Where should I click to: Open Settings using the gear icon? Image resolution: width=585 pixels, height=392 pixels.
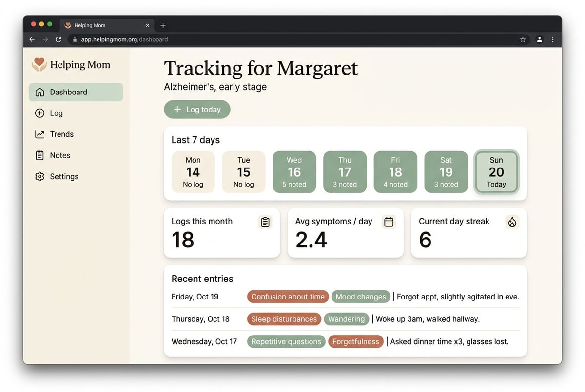[x=39, y=176]
